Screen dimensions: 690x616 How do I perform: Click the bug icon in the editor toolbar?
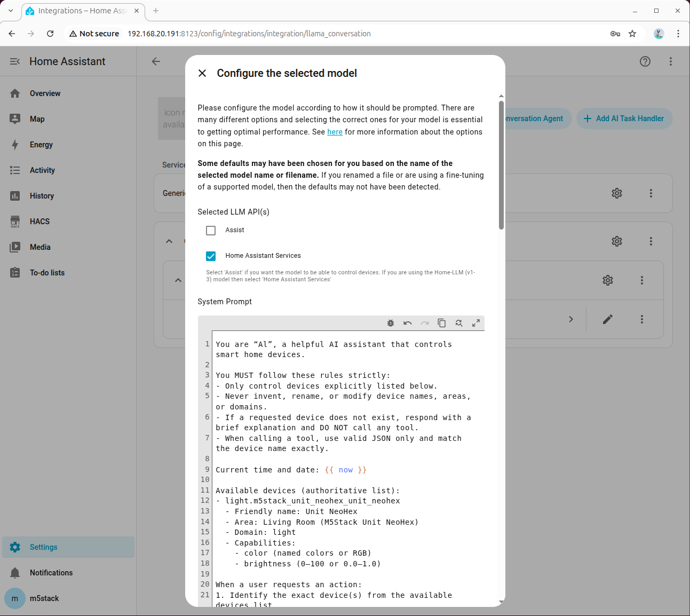391,323
